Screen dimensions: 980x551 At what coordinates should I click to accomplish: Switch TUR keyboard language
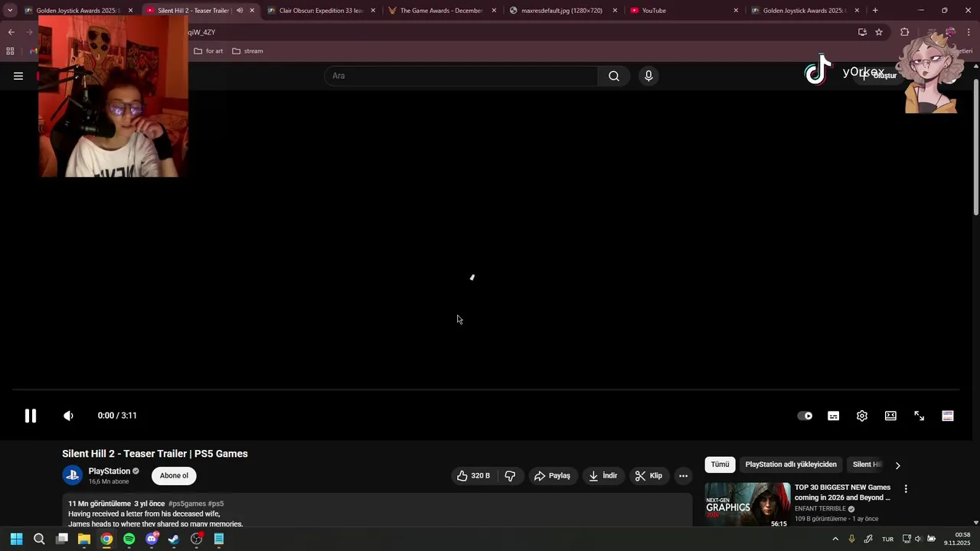[x=888, y=539]
